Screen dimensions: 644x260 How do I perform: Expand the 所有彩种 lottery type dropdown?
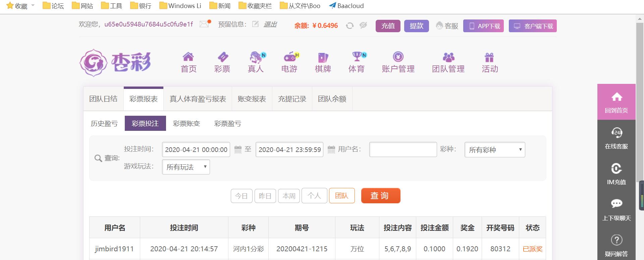[x=495, y=150]
